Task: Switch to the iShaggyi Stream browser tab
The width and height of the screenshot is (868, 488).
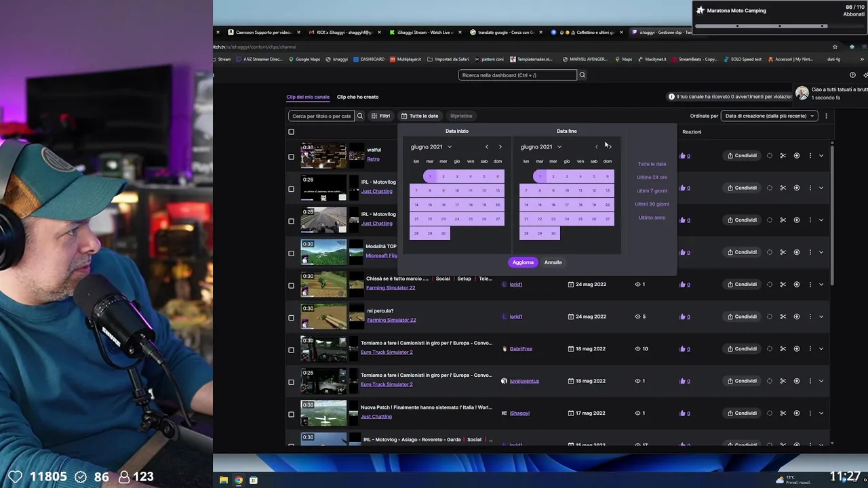Action: 425,33
